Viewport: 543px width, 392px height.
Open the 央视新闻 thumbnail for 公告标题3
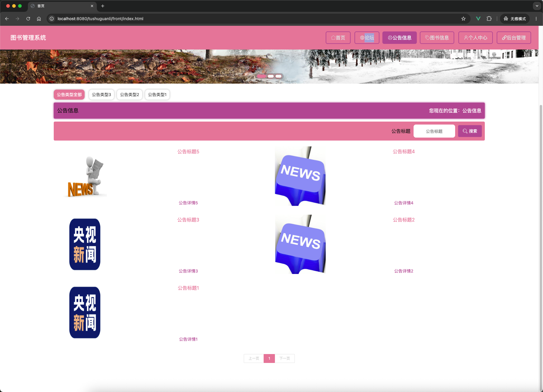pos(85,244)
